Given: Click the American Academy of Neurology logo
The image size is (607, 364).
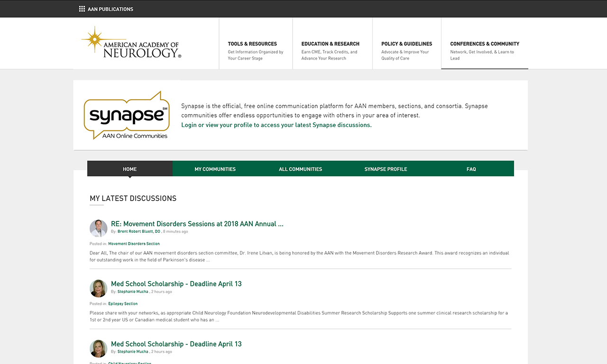Looking at the screenshot, I should click(x=131, y=43).
